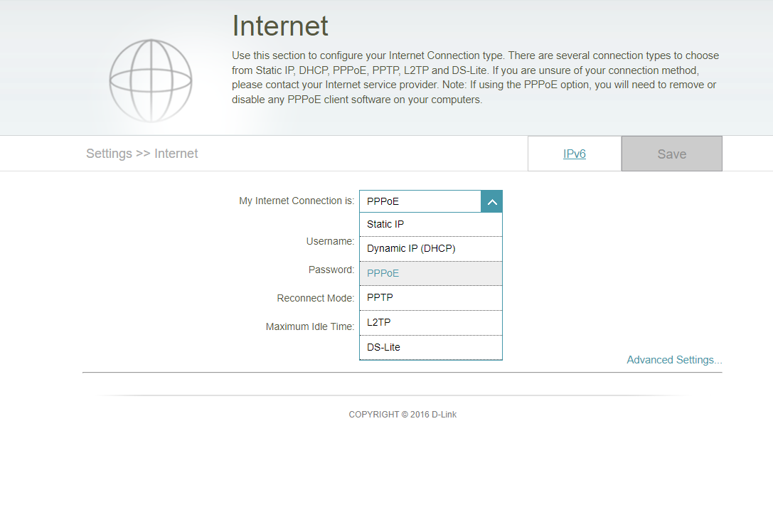
Task: Click the Save button
Action: 672,154
